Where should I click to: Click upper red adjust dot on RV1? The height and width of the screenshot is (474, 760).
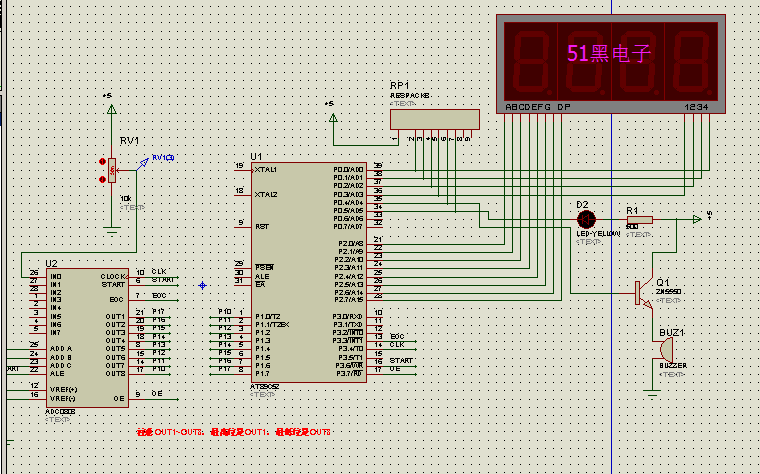[102, 161]
